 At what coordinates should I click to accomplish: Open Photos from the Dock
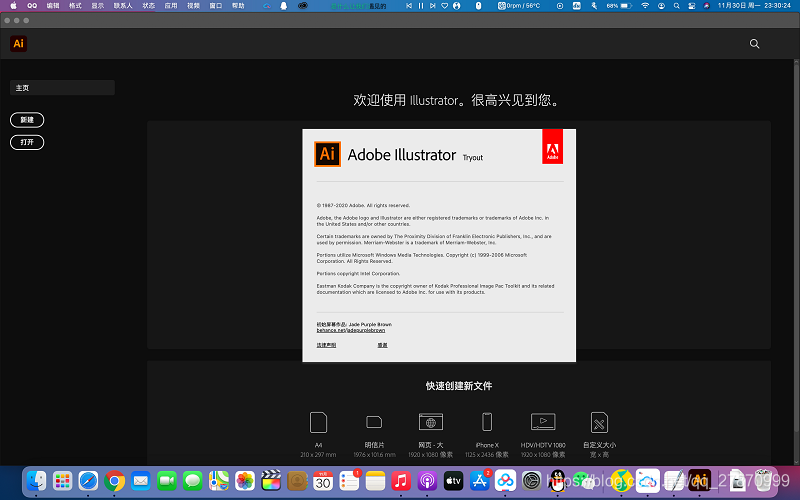[x=244, y=481]
